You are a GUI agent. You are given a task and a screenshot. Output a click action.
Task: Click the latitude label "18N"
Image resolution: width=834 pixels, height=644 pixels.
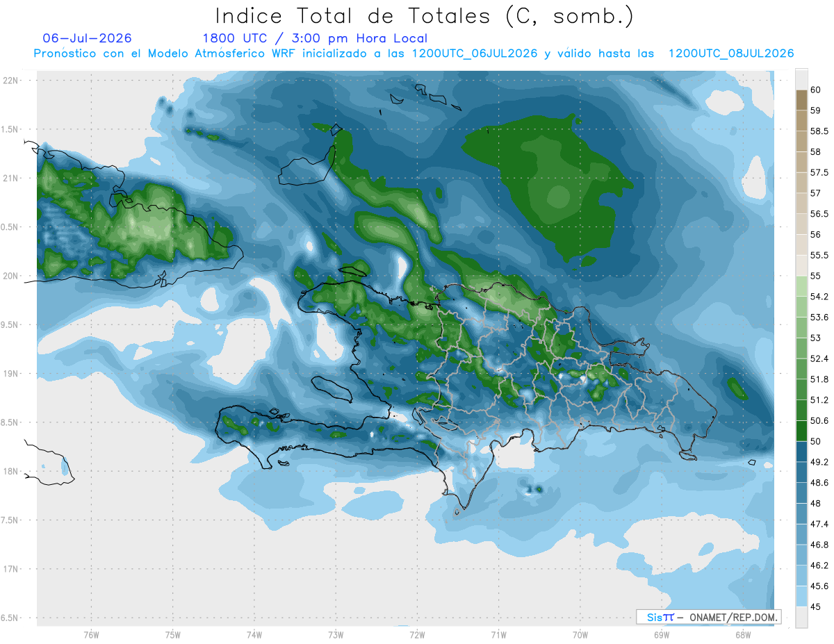click(x=10, y=472)
